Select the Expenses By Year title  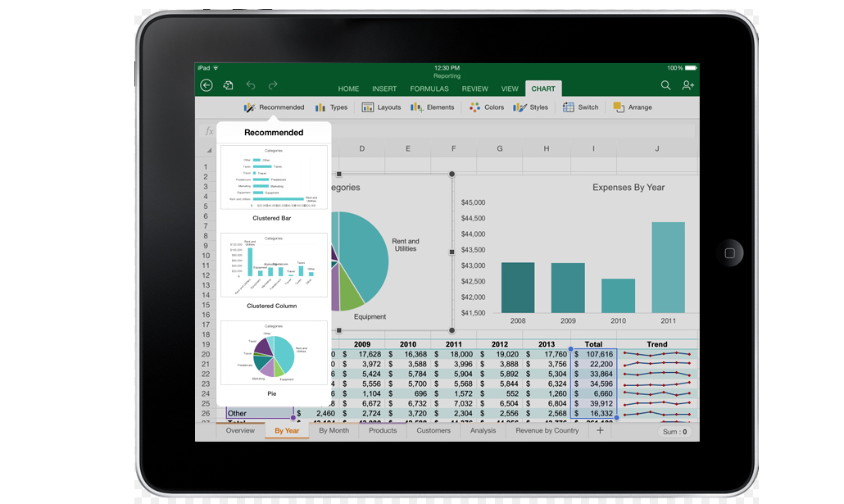tap(628, 188)
